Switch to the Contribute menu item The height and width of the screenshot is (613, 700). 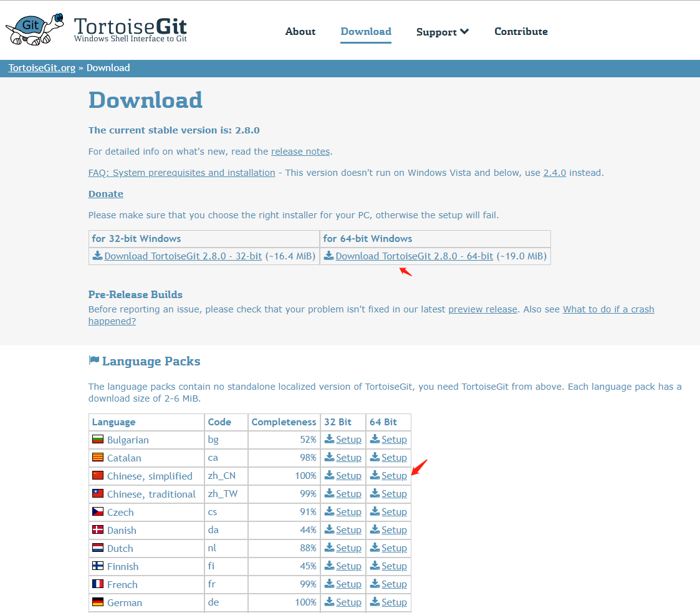521,31
